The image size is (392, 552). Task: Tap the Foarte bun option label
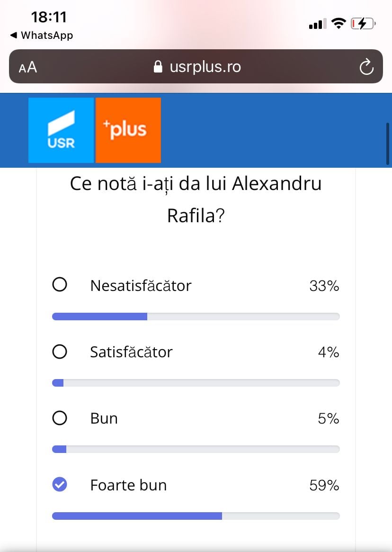tap(128, 485)
